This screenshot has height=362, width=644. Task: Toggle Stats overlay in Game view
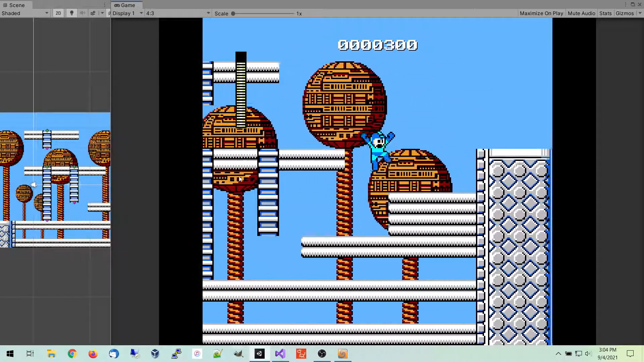coord(605,13)
